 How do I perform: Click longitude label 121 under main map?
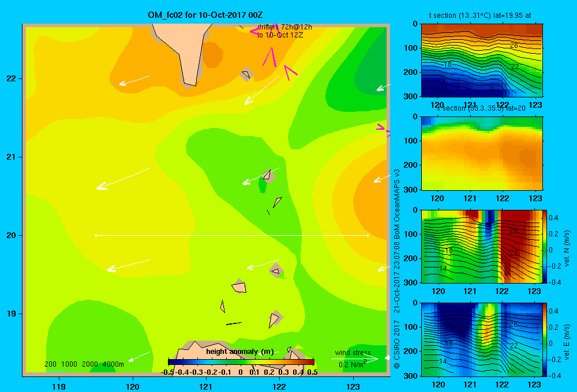[206, 386]
